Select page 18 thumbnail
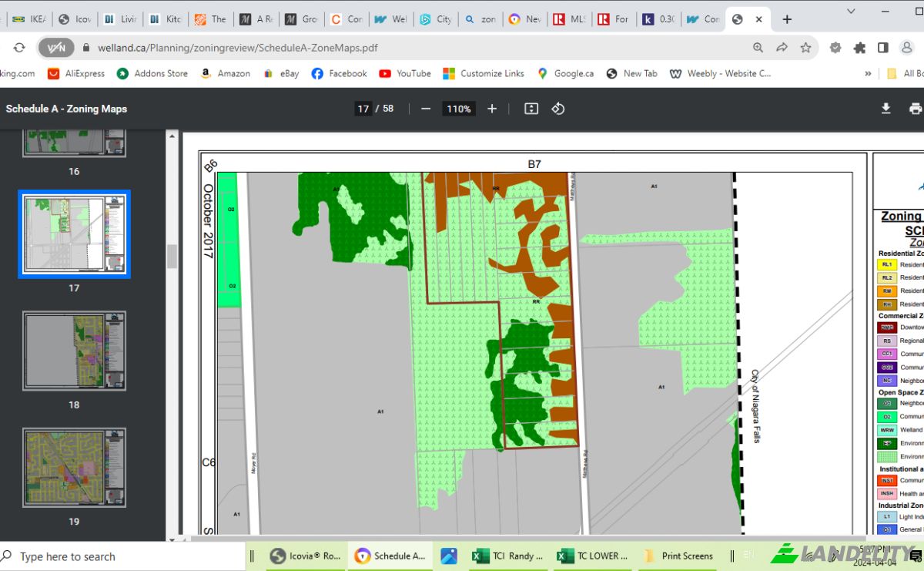924x571 pixels. (x=75, y=351)
